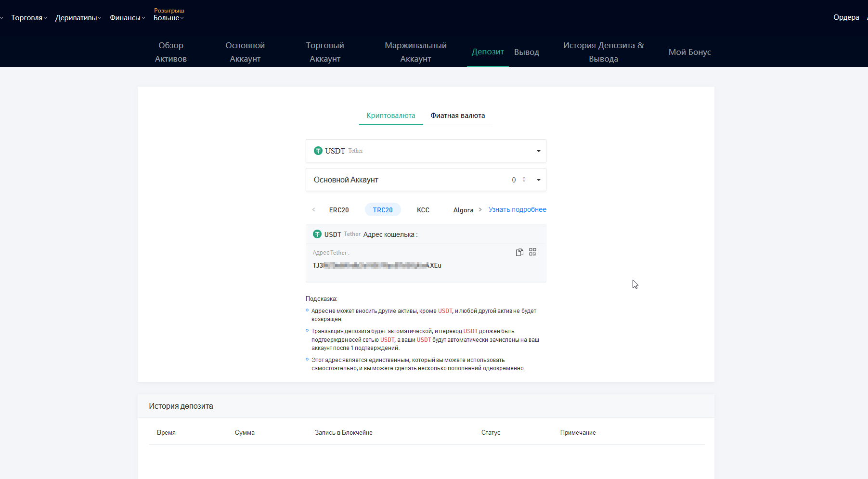The image size is (868, 479).
Task: Choose the Algora network option
Action: (463, 210)
